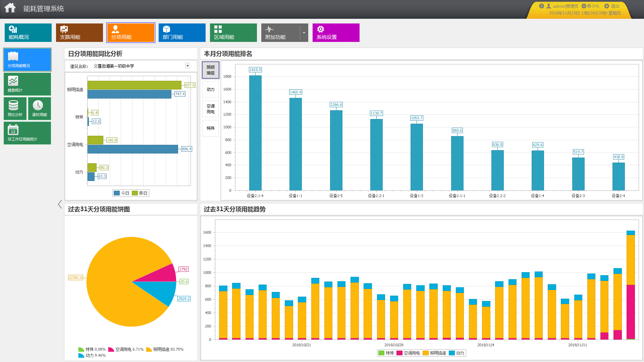Open the 区域用能 area energy module
644x362 pixels.
click(x=233, y=33)
